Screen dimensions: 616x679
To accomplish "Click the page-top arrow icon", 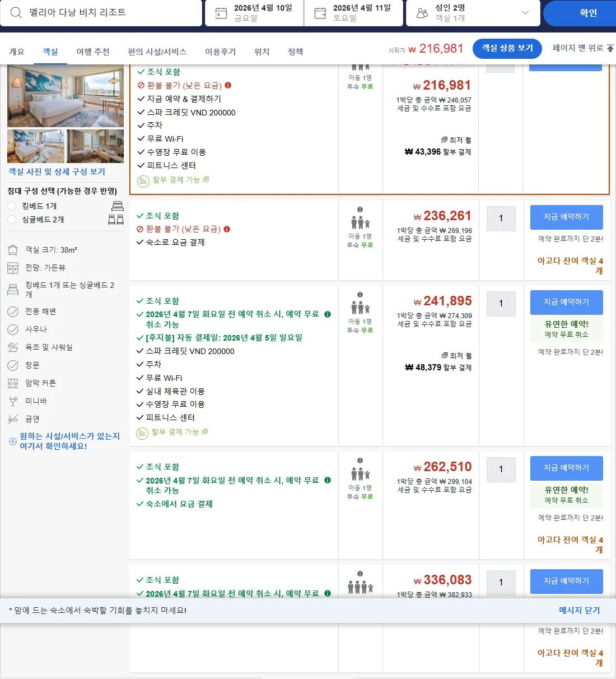I will (610, 48).
